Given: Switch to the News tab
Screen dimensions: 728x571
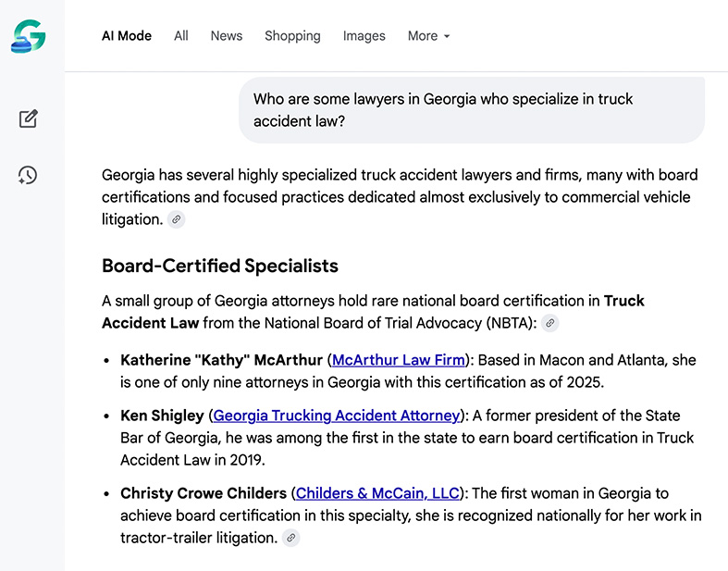Looking at the screenshot, I should (x=226, y=36).
